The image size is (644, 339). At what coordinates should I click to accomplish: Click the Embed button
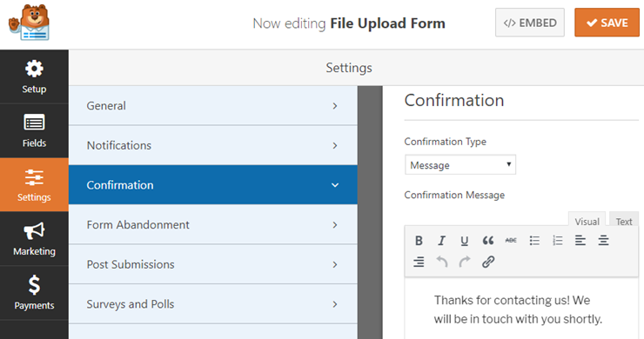[530, 23]
